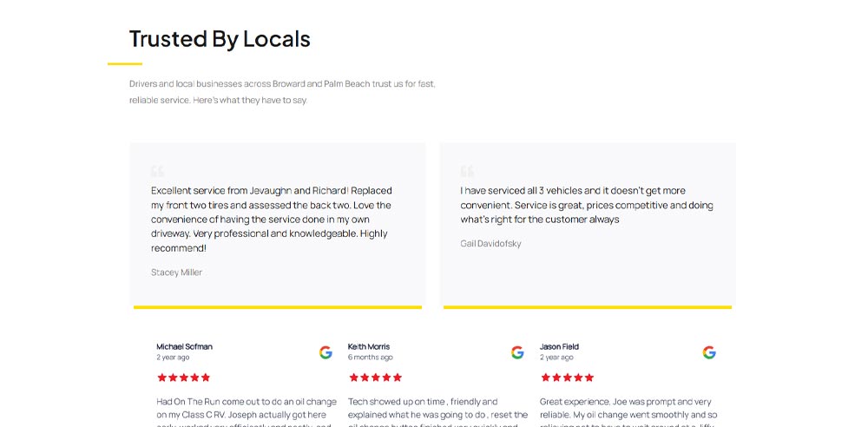The height and width of the screenshot is (427, 868).
Task: Click the red star rating under Jason Field
Action: click(x=567, y=378)
